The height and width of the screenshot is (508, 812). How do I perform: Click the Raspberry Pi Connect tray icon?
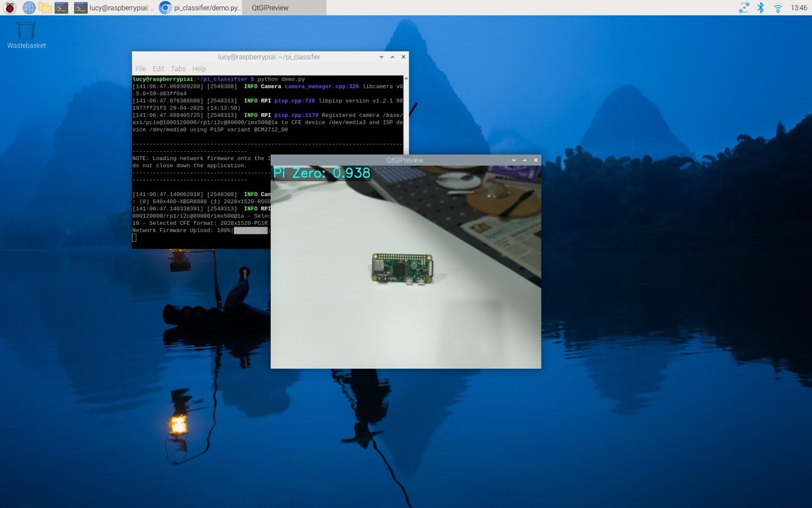click(743, 8)
